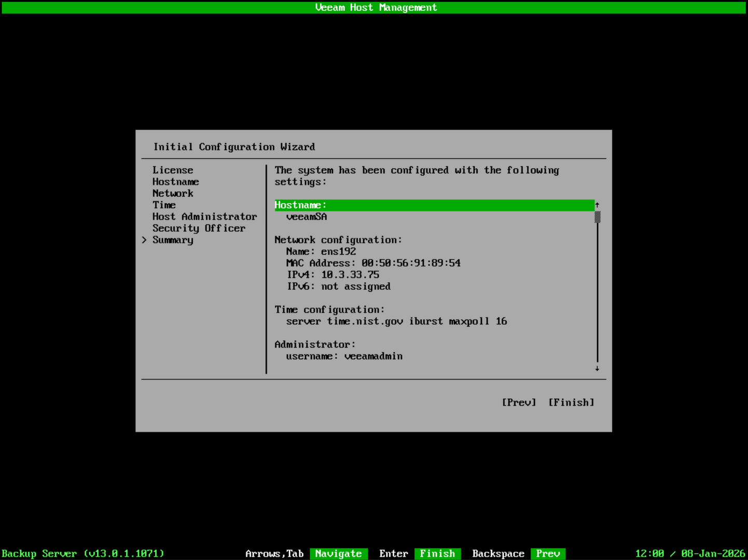
Task: Click the Enter key hint label
Action: (x=394, y=554)
